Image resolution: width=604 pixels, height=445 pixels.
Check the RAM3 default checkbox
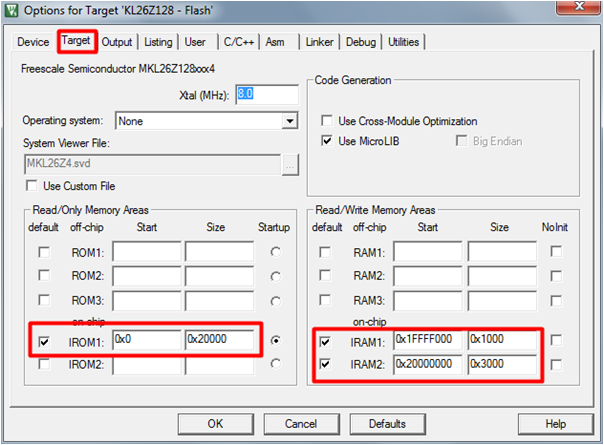coord(325,300)
